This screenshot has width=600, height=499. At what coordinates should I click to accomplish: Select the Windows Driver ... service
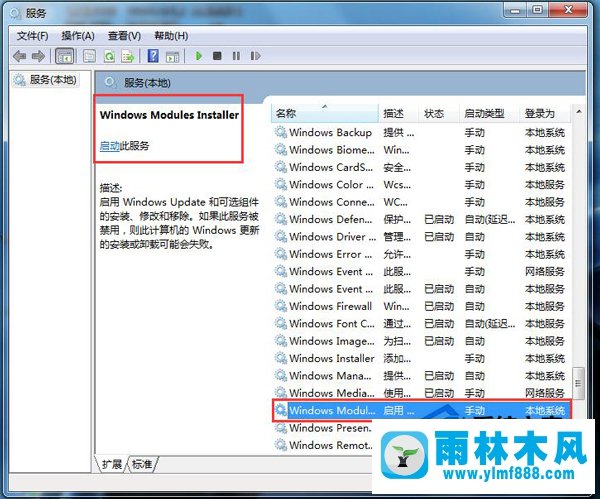tap(421, 236)
